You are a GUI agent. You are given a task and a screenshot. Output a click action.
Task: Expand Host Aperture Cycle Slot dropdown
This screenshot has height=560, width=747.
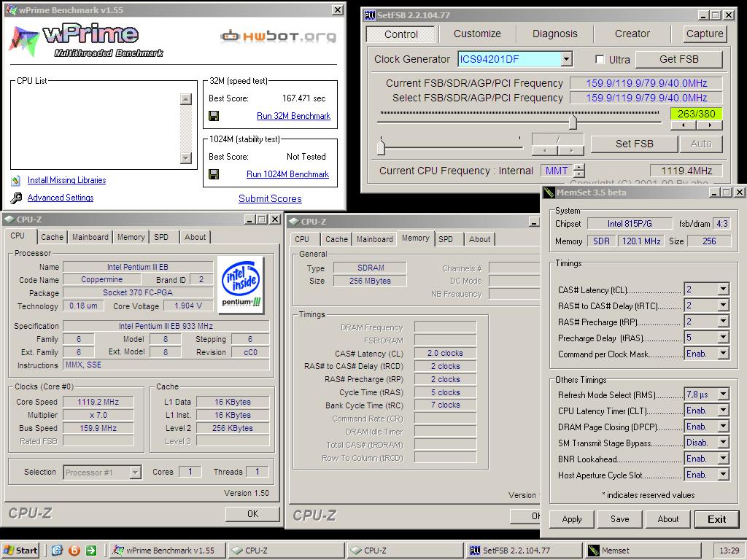pyautogui.click(x=723, y=475)
